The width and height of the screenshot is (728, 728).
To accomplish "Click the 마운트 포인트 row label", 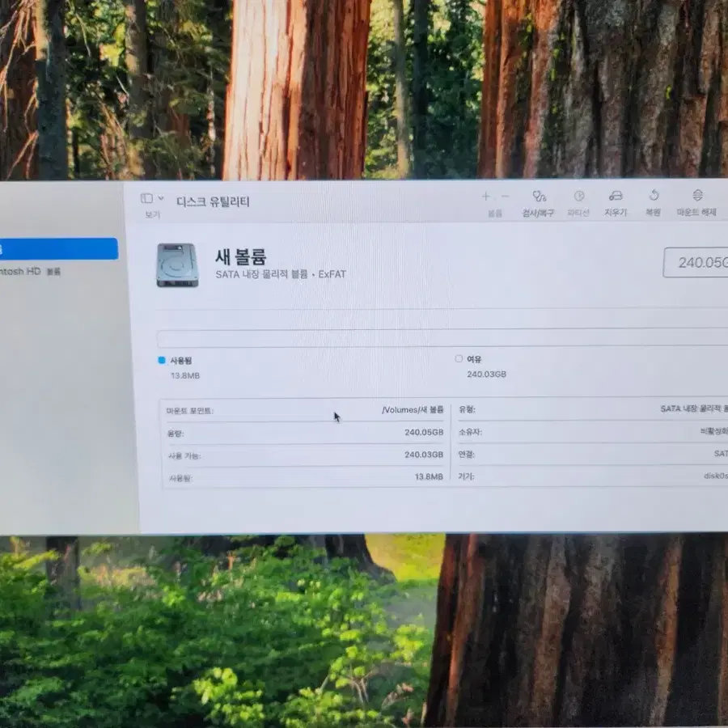I will 190,411.
